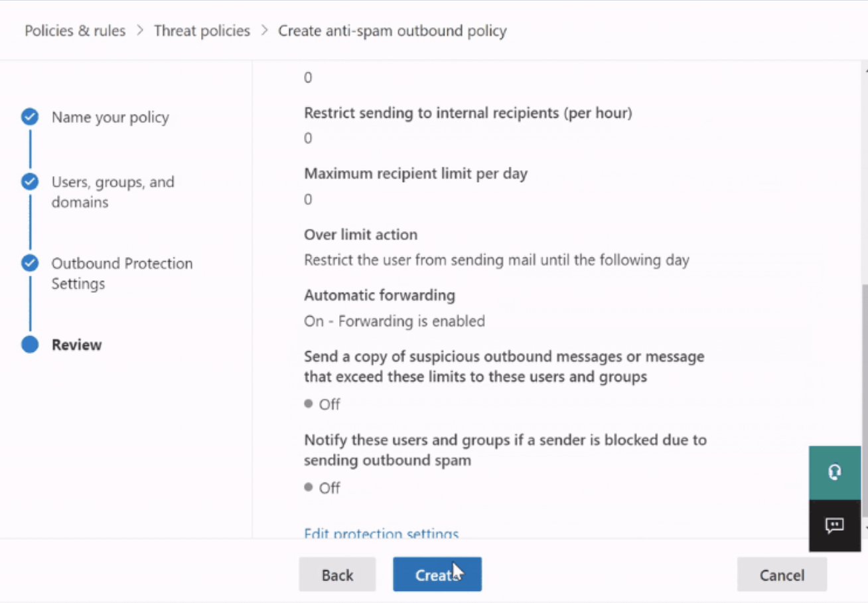Open the feedback chat icon

pos(834,526)
